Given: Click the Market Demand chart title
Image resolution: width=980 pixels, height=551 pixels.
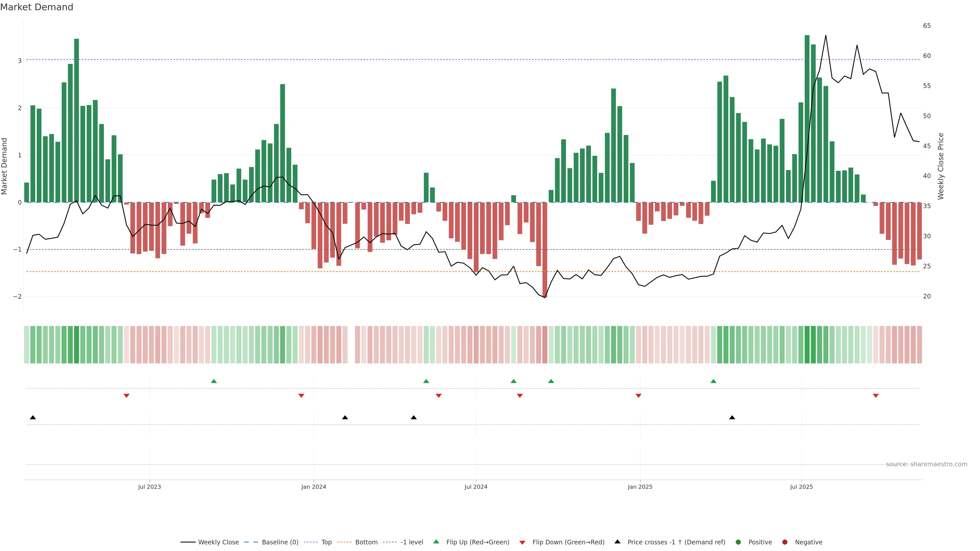Looking at the screenshot, I should click(36, 7).
